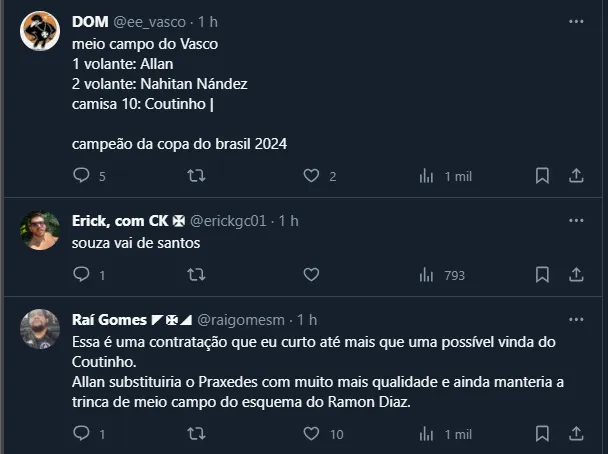This screenshot has width=608, height=454.
Task: Open Raí Gomes' avatar image
Action: point(40,329)
